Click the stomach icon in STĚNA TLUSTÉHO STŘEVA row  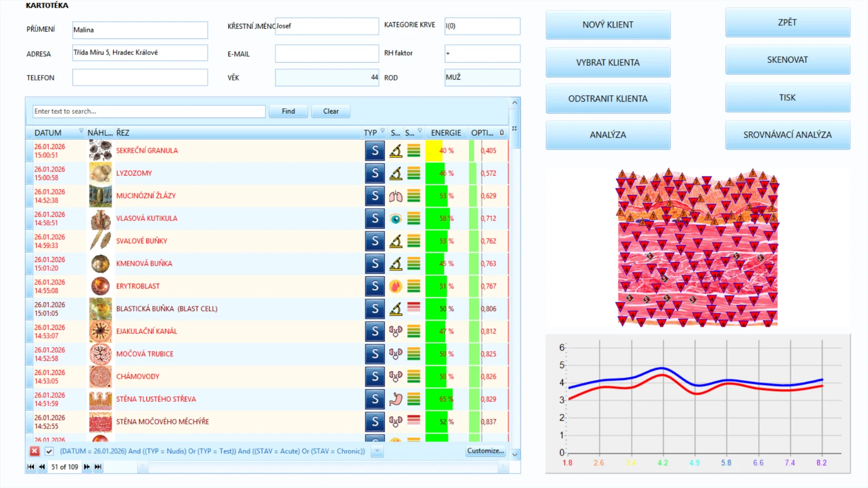[x=395, y=399]
